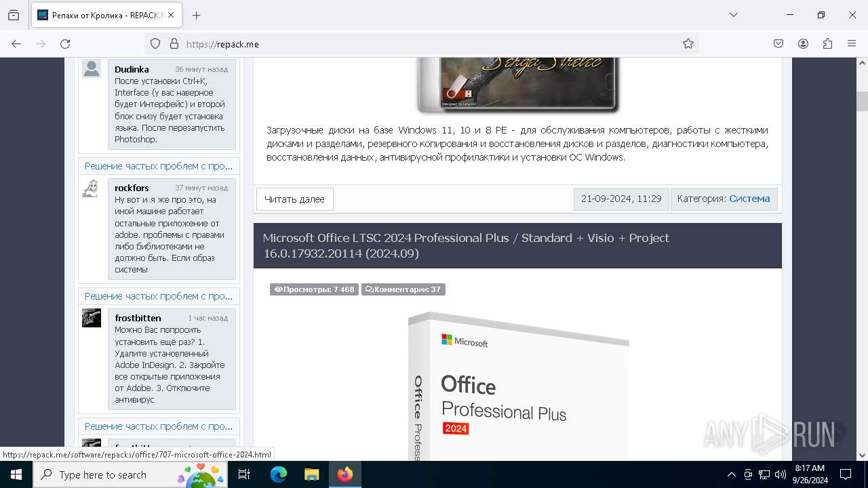
Task: Open rockfors commenter name
Action: 132,188
